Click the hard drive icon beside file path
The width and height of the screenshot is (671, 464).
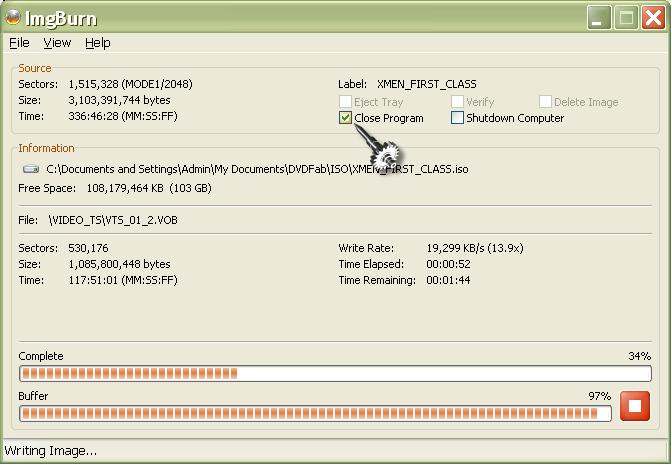point(31,169)
